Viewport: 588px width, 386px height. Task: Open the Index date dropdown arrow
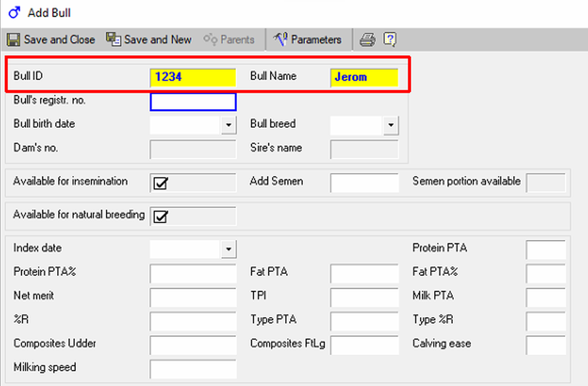click(x=229, y=249)
